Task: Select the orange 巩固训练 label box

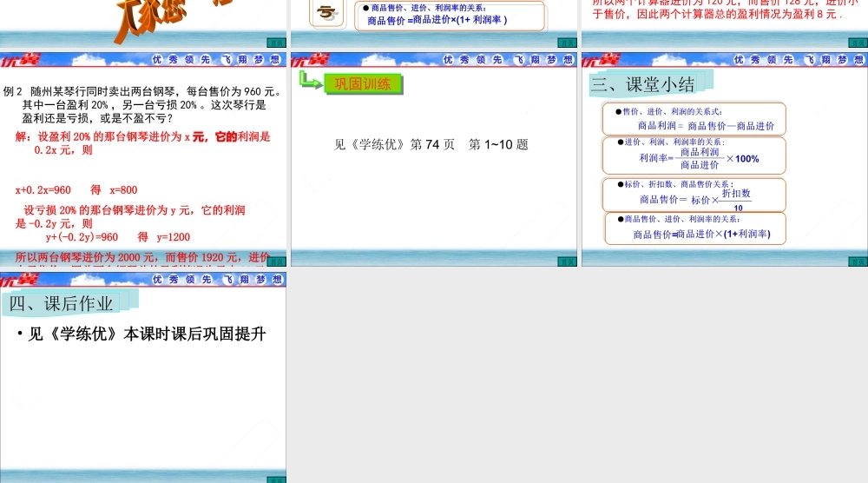Action: (x=363, y=84)
